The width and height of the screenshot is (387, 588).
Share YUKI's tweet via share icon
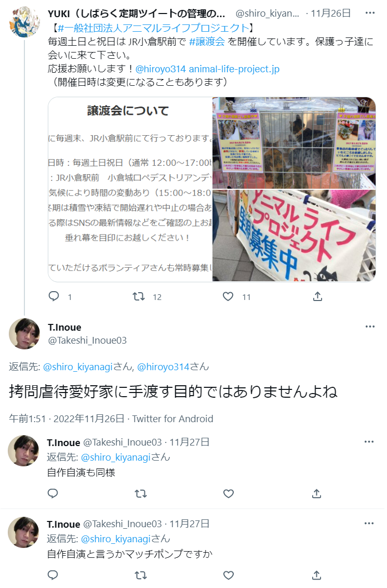pos(317,296)
